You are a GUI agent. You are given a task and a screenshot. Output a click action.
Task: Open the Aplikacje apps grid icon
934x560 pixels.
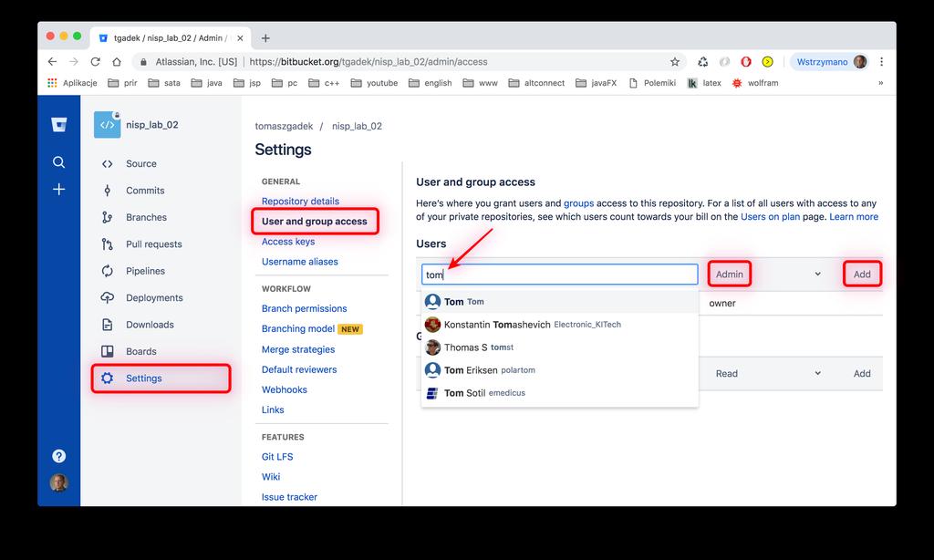(52, 83)
